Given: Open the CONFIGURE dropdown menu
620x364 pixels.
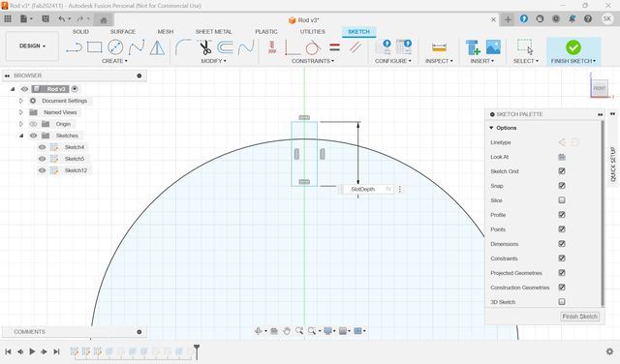Looking at the screenshot, I should 393,61.
